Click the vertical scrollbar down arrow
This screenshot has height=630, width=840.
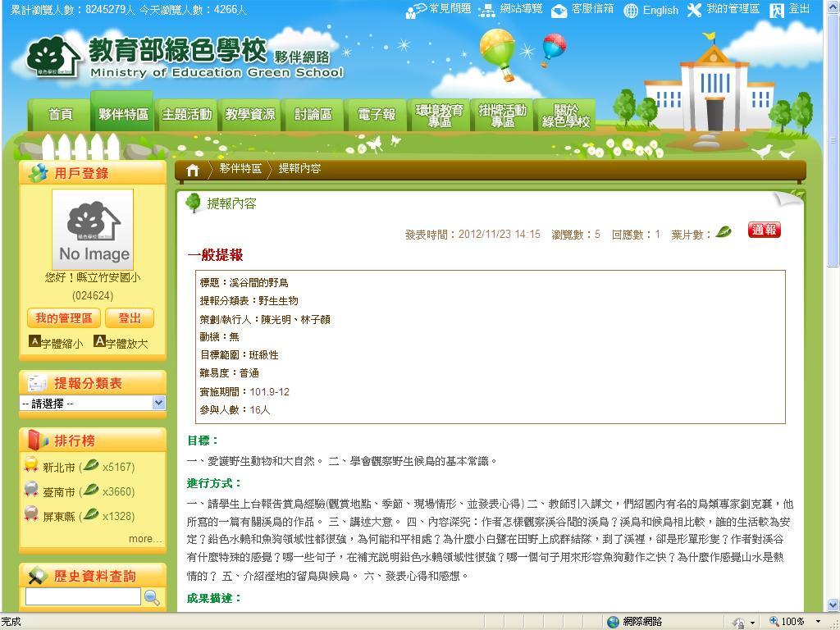coord(833,606)
